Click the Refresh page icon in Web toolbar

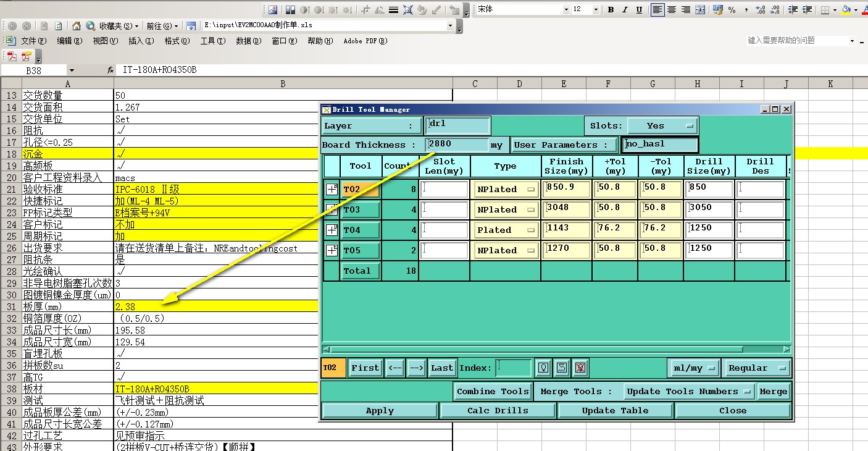[x=58, y=26]
